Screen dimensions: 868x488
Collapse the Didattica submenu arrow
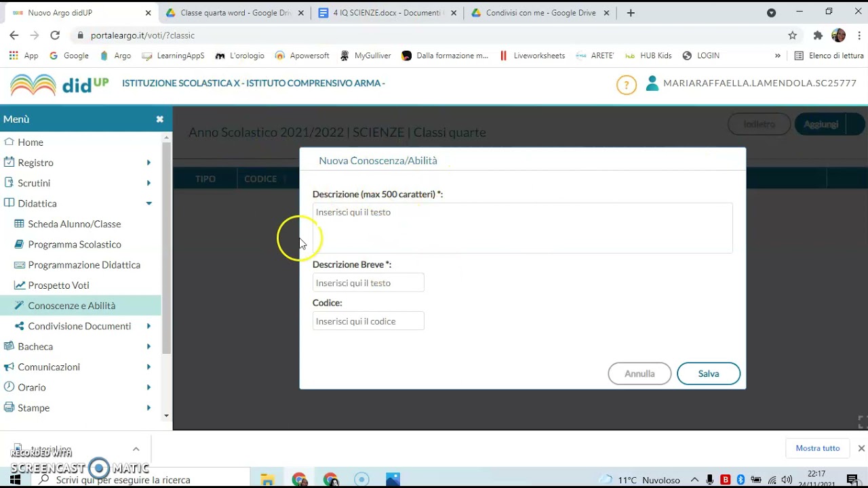[149, 203]
